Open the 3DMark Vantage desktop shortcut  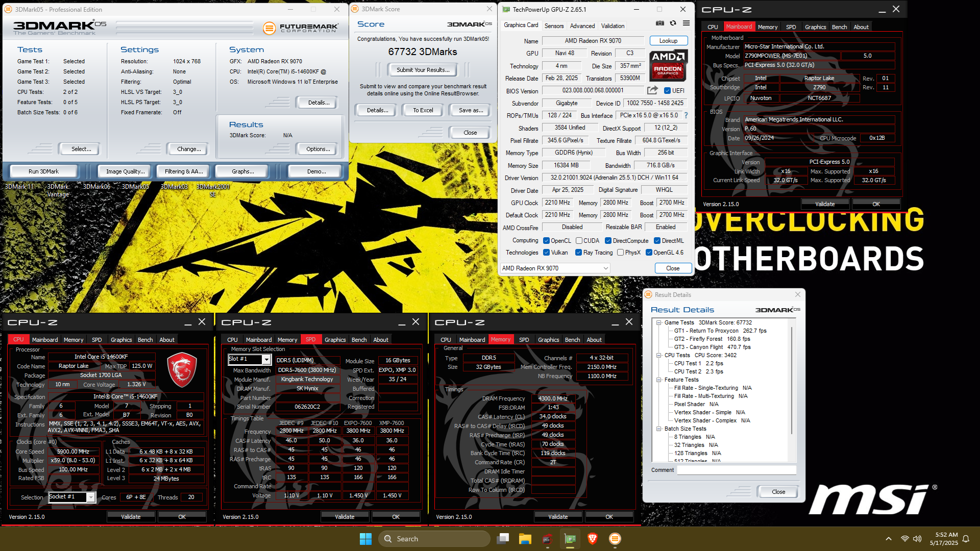(58, 190)
